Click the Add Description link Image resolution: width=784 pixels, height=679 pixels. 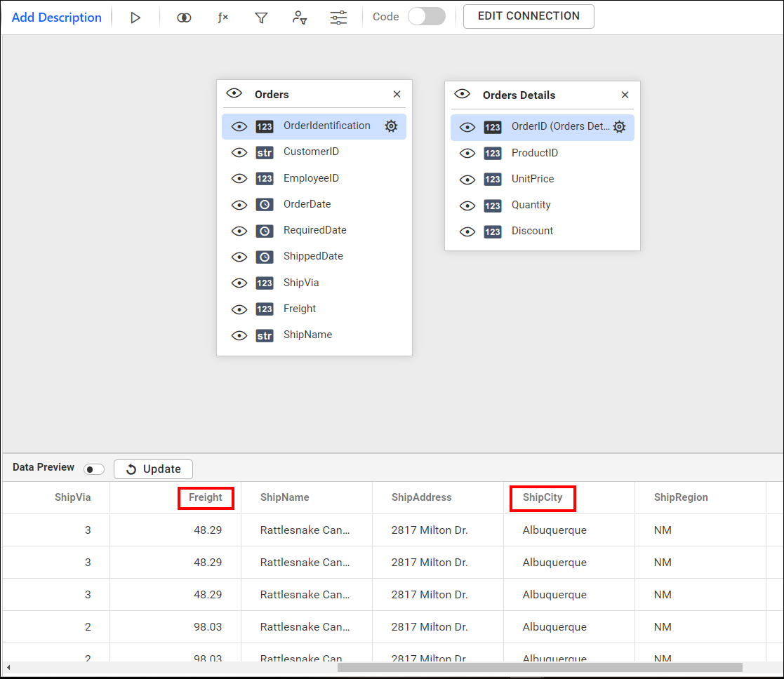57,18
